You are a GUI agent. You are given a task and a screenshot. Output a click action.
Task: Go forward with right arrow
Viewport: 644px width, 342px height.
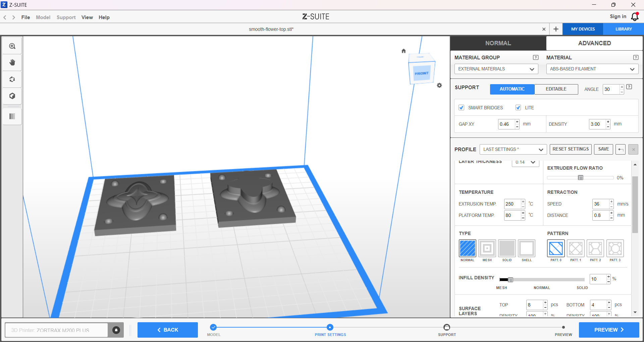pos(14,17)
